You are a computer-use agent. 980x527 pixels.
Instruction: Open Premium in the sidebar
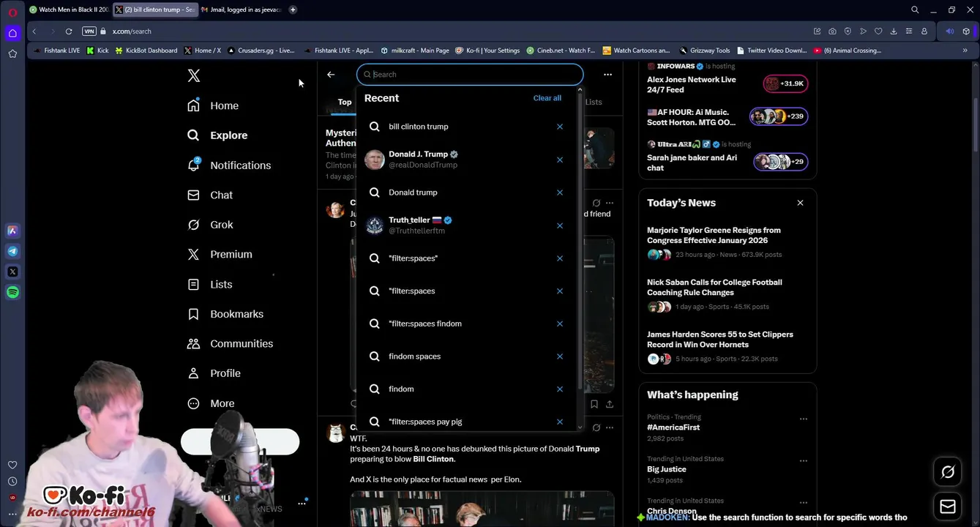[220, 255]
